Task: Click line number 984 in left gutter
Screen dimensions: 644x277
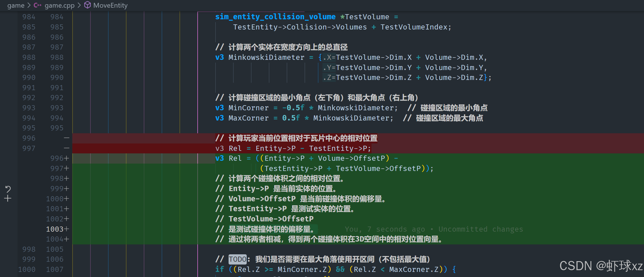Action: point(29,17)
